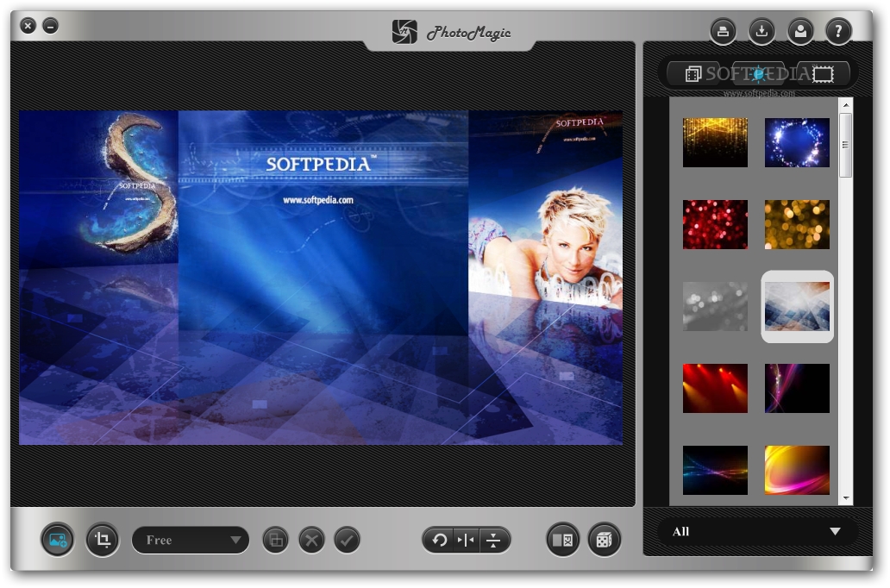Click the print icon in title bar
The image size is (890, 588).
click(x=723, y=31)
